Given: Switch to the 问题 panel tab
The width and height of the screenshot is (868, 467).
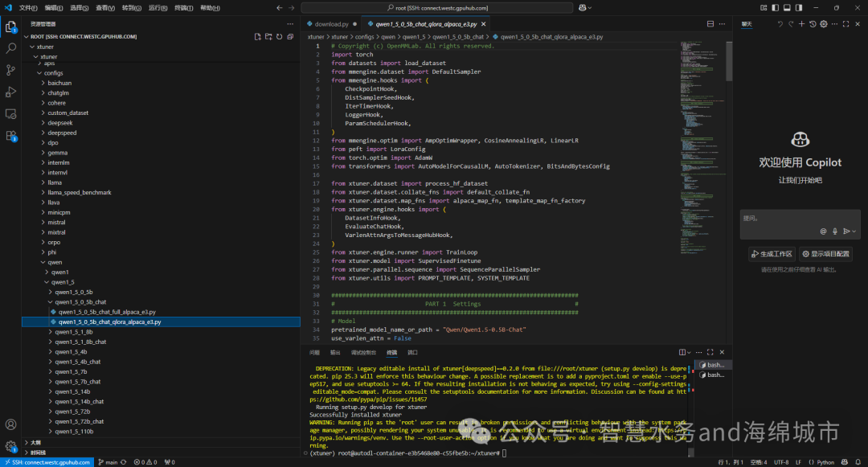Looking at the screenshot, I should point(314,353).
